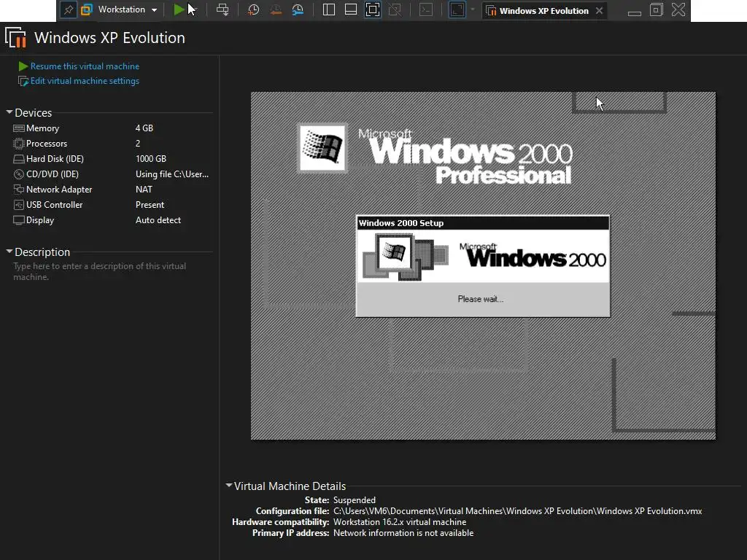This screenshot has height=560, width=747.
Task: Click the Network Adapter icon
Action: pyautogui.click(x=18, y=190)
